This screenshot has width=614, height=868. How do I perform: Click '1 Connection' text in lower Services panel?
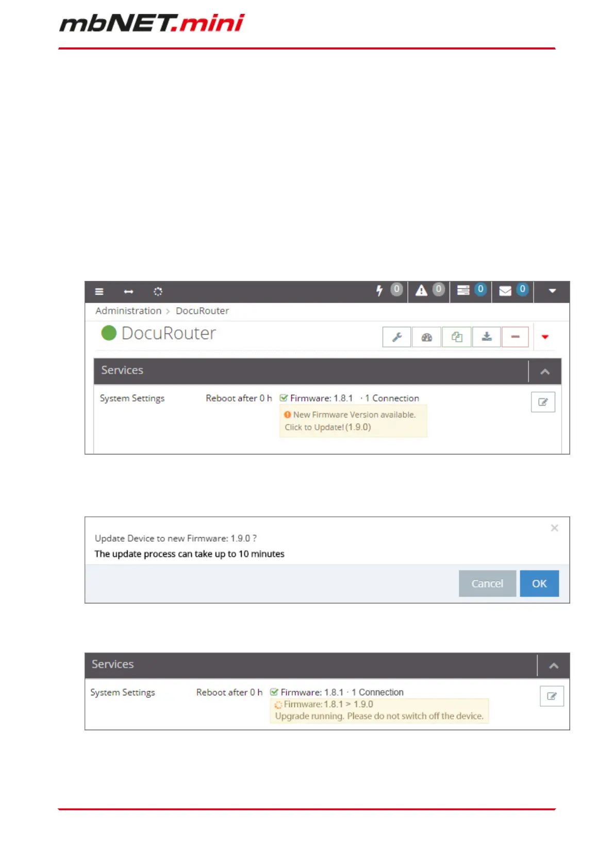point(377,692)
